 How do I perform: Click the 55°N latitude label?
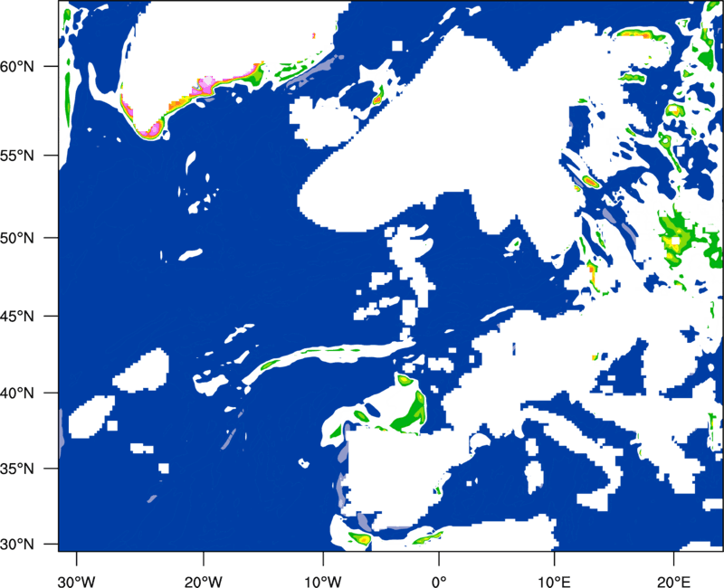[x=17, y=156]
